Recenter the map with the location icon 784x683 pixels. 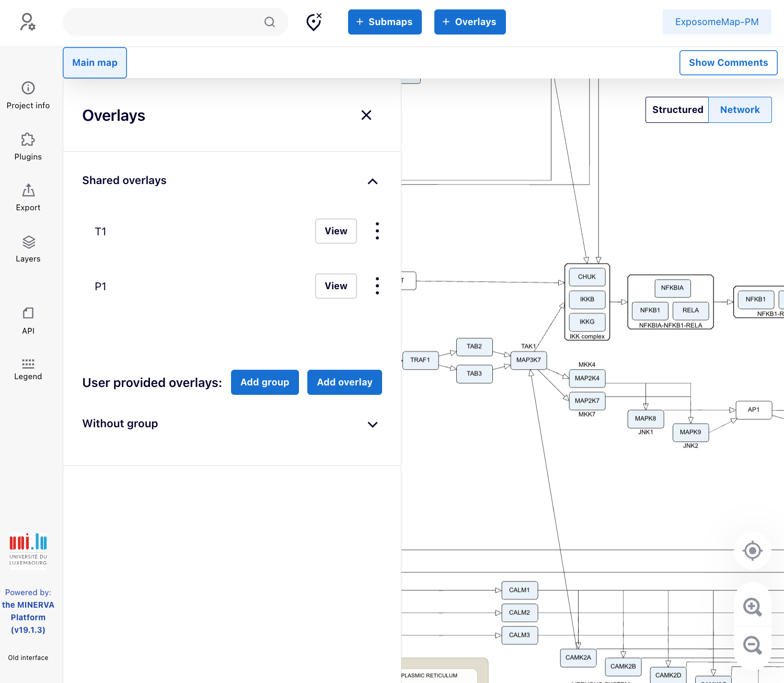click(752, 551)
